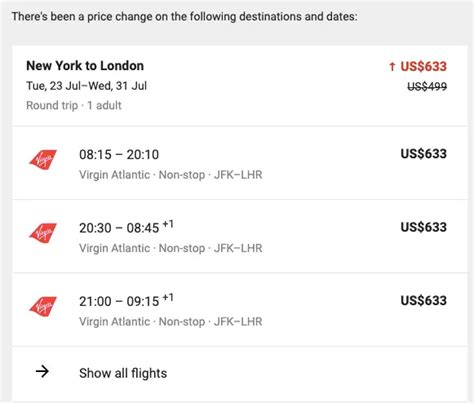Click the Virgin Atlantic logo for 20:30 flight
The width and height of the screenshot is (474, 403).
coord(43,233)
